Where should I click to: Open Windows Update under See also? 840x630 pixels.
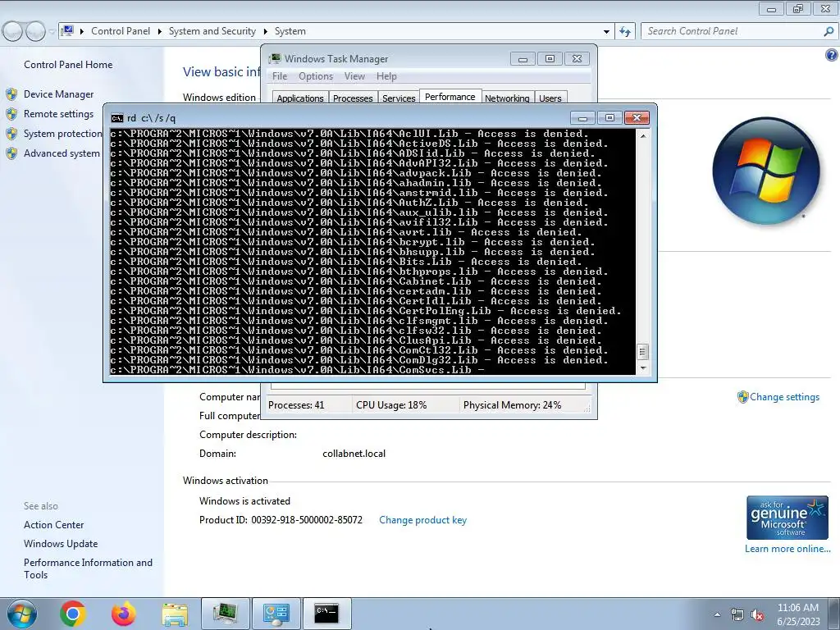pyautogui.click(x=61, y=544)
